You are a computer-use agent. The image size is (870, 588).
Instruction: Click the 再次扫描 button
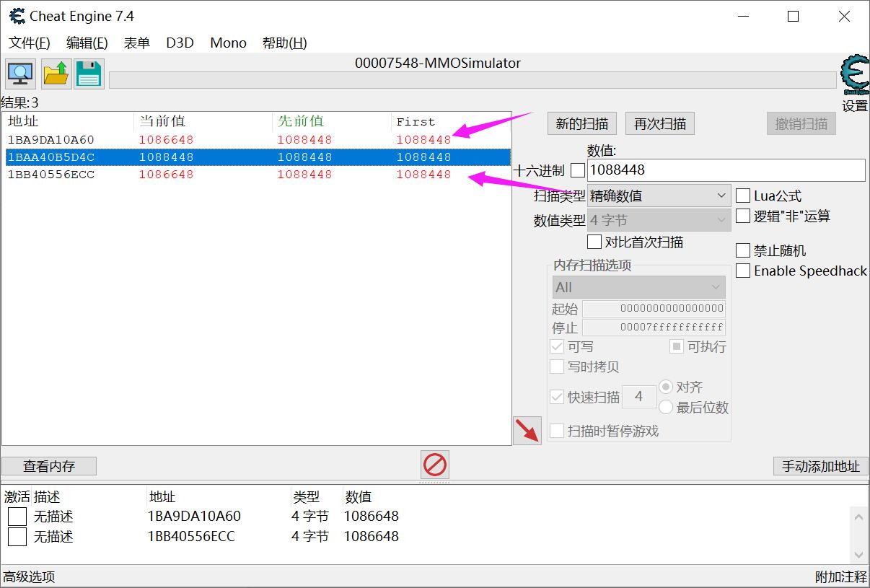click(659, 123)
